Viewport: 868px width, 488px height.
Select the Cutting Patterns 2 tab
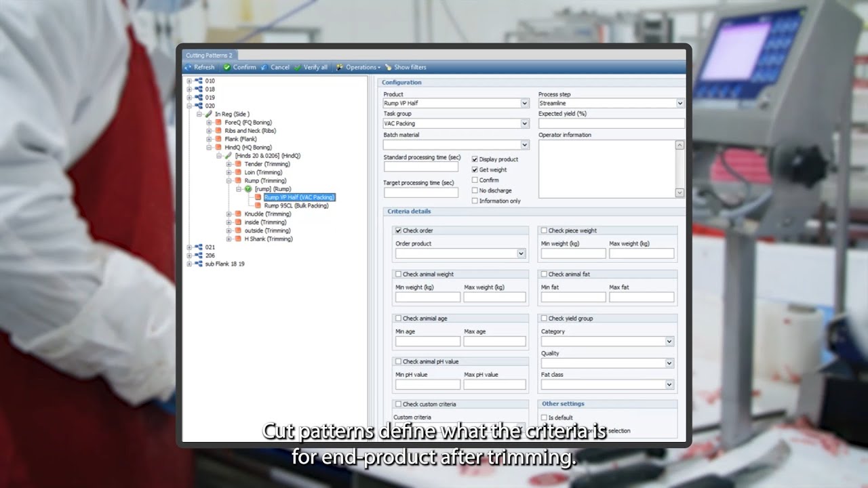click(x=209, y=56)
